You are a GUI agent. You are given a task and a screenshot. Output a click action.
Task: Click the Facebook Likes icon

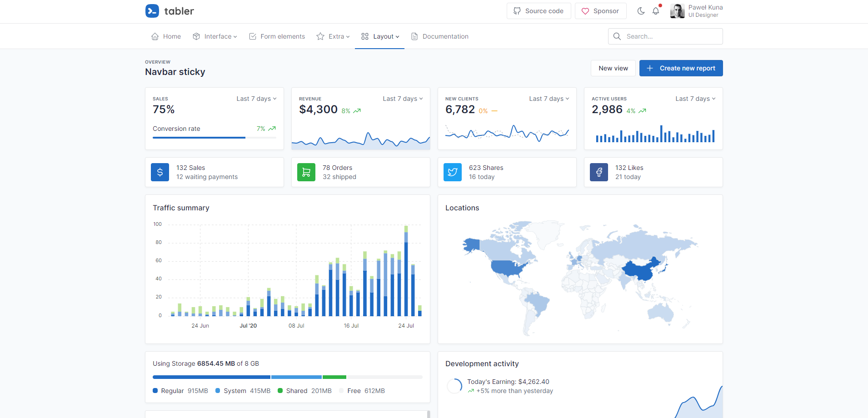[x=599, y=172]
